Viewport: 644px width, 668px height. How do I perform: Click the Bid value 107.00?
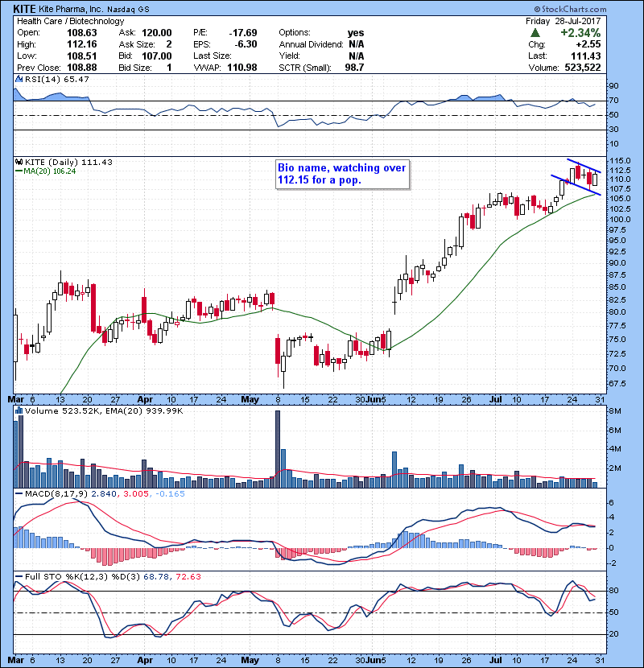coord(157,56)
